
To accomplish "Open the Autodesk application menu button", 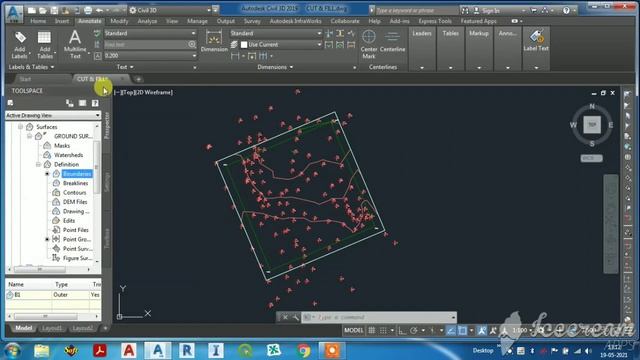I will (14, 13).
